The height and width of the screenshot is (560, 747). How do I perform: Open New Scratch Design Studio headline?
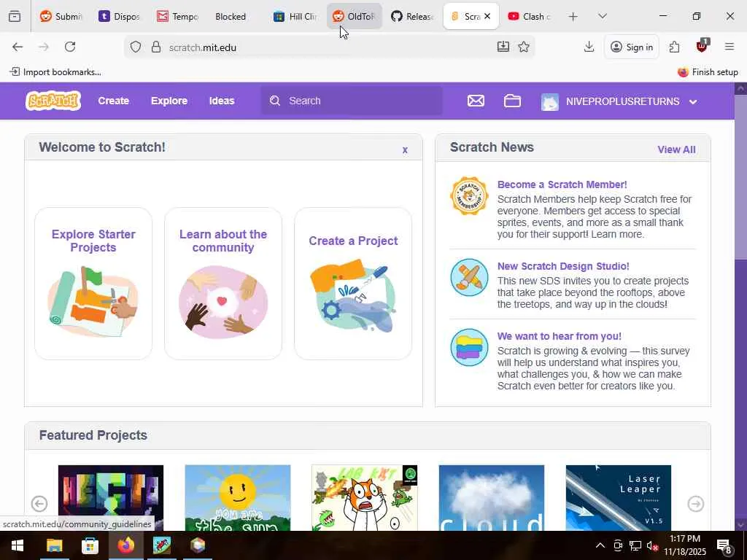coord(563,266)
